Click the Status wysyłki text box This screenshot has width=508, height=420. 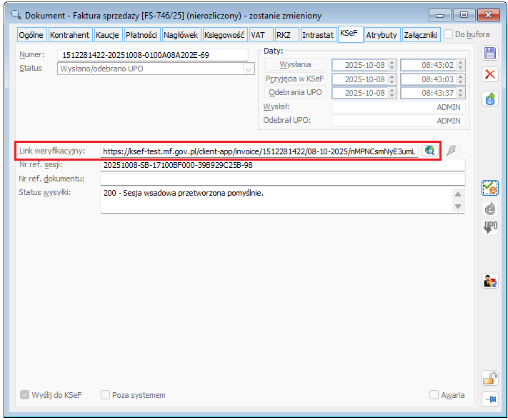point(282,200)
